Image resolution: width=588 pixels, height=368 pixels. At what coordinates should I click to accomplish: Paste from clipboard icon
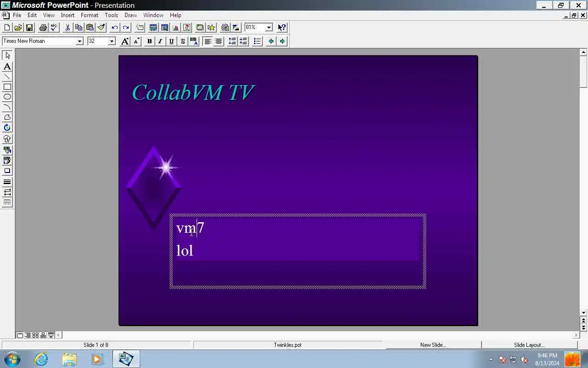point(90,28)
